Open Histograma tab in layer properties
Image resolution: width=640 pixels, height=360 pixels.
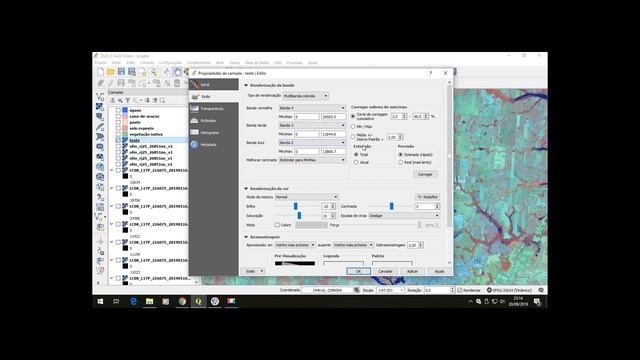pos(214,133)
